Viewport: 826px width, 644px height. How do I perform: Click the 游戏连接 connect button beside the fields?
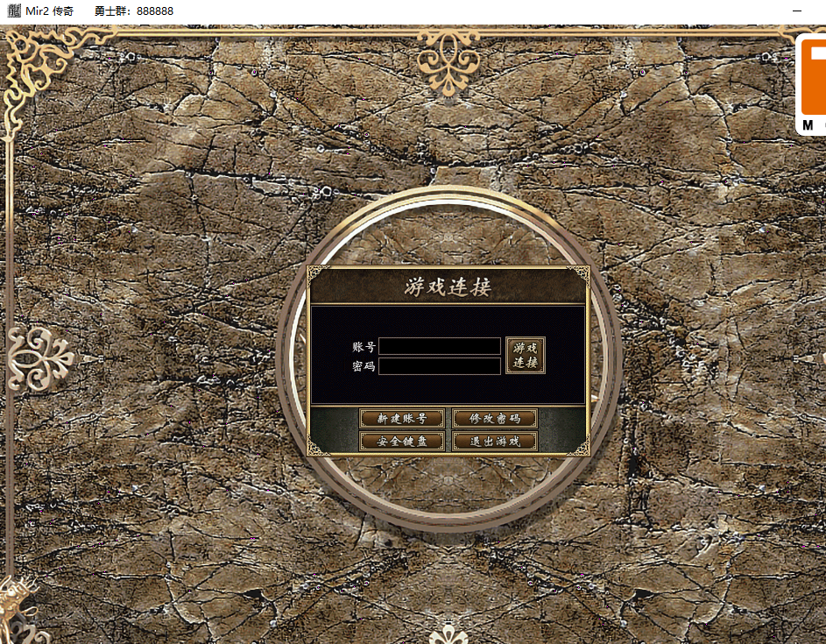pos(526,356)
